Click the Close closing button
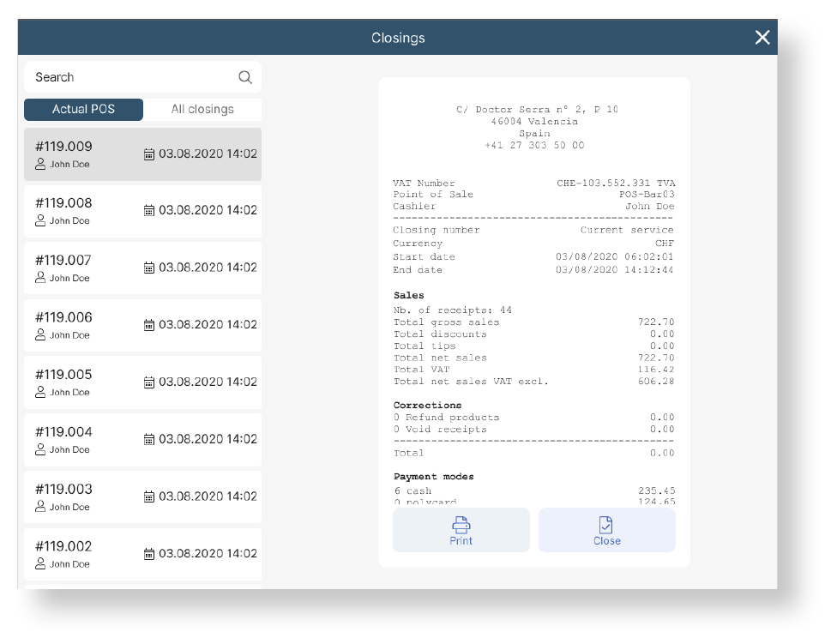This screenshot has width=831, height=644. [607, 530]
